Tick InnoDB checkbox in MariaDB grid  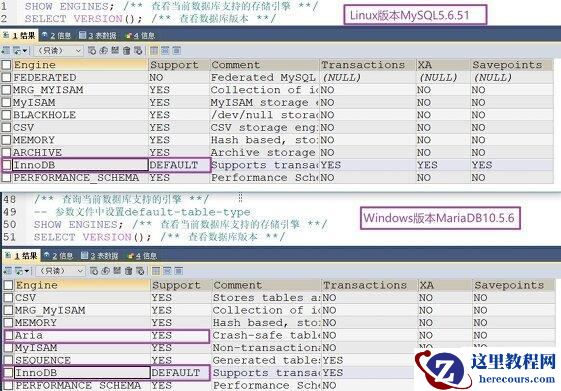click(9, 373)
